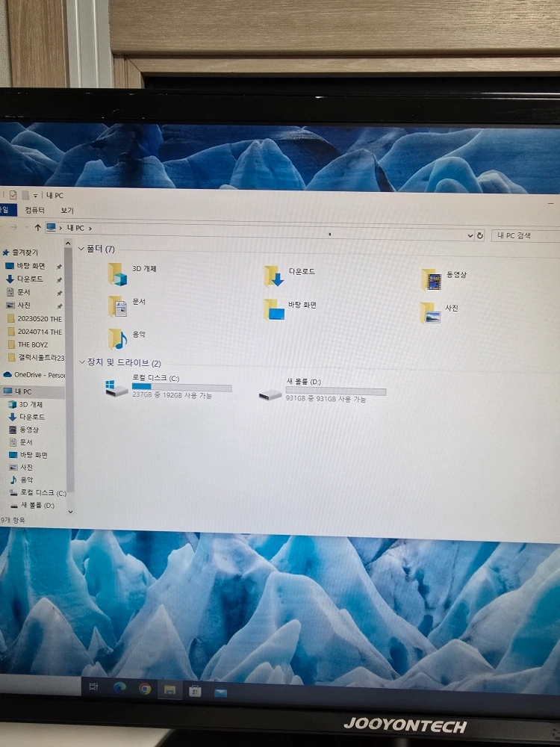Select OneDrive in the navigation pane
The width and height of the screenshot is (560, 747).
pos(37,374)
